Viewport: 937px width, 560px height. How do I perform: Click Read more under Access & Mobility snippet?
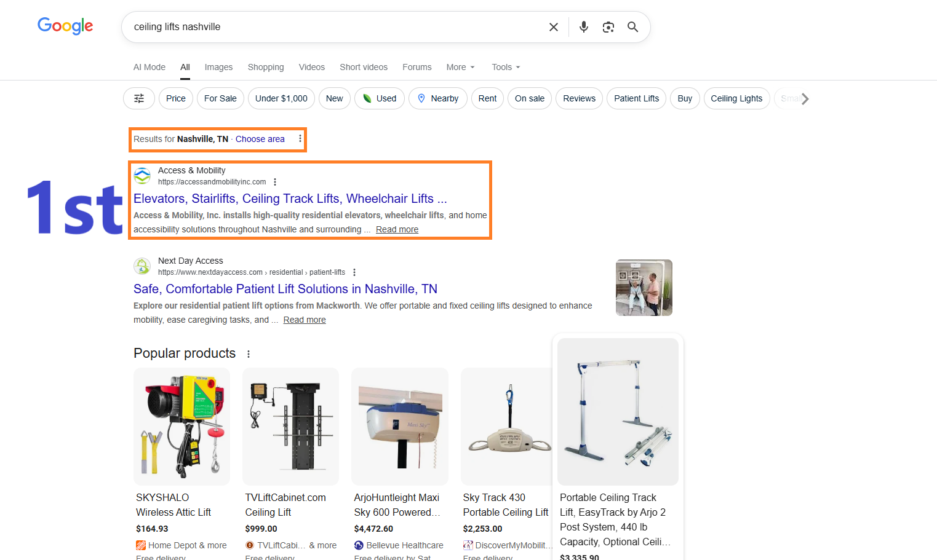coord(397,229)
